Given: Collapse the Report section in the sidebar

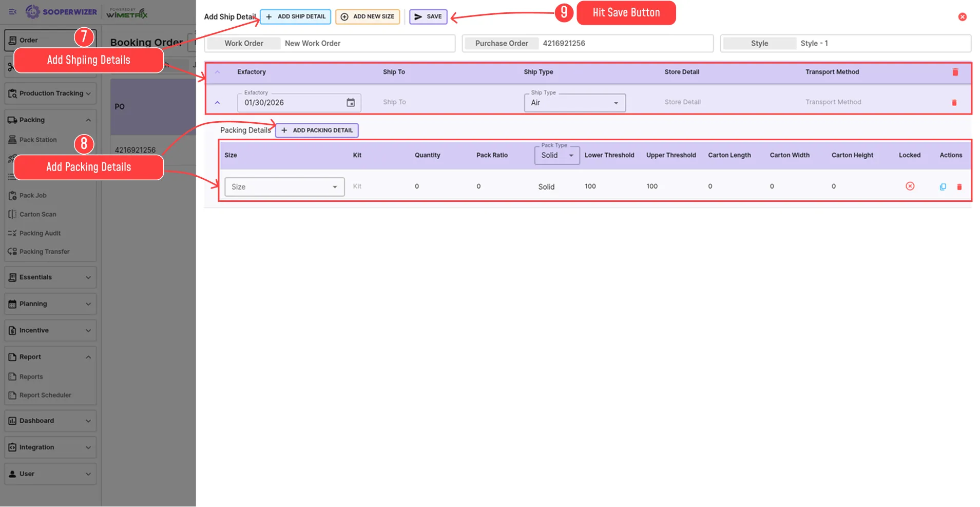Looking at the screenshot, I should coord(87,356).
